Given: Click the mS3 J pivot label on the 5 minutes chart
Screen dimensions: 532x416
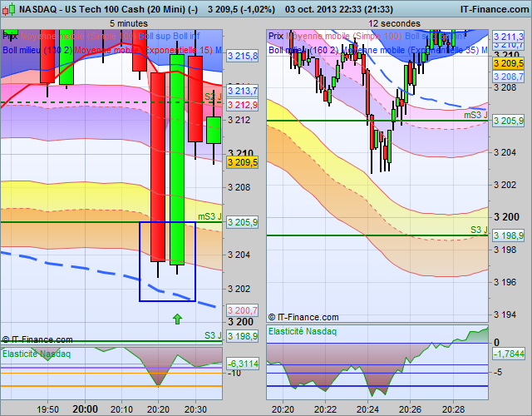Looking at the screenshot, I should [209, 216].
